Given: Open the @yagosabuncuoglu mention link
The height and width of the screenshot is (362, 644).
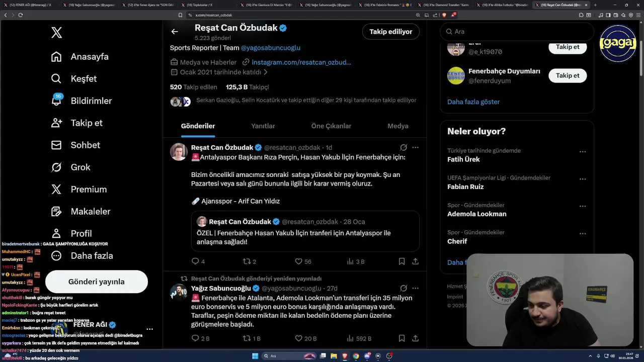Looking at the screenshot, I should point(270,48).
